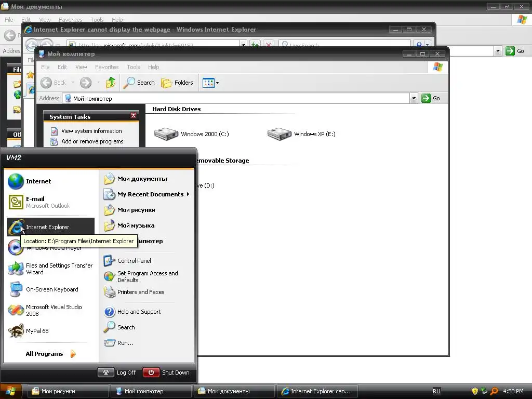This screenshot has height=399, width=532.
Task: Switch to Мои рисунки taskbar button
Action: click(x=68, y=391)
